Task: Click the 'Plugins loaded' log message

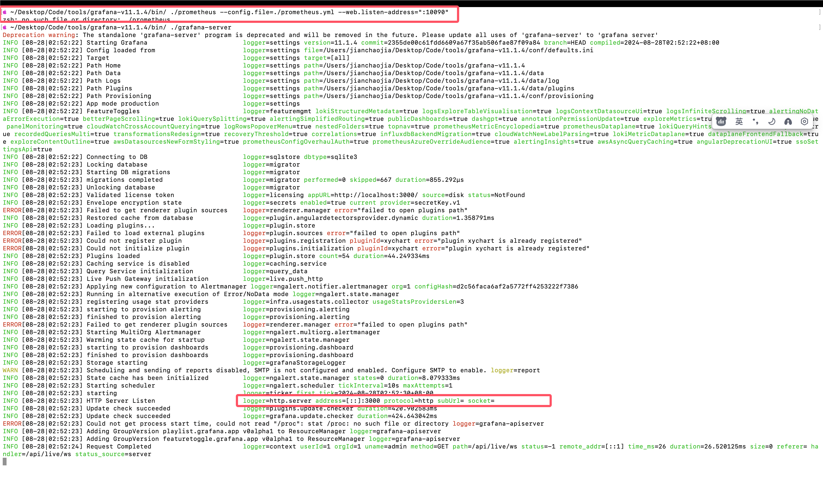Action: [113, 256]
